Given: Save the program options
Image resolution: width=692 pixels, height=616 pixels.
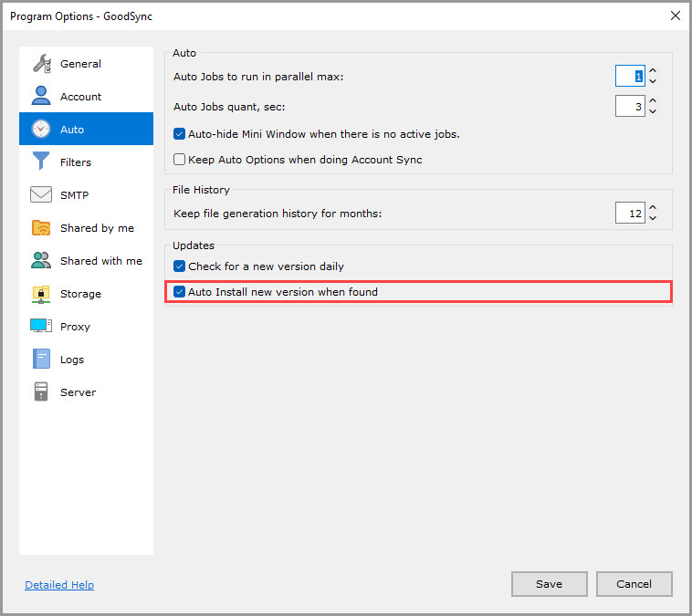Looking at the screenshot, I should coord(549,584).
